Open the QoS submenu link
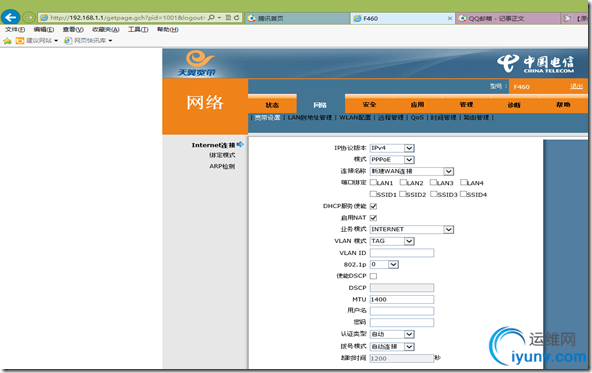This screenshot has height=373, width=592. click(x=417, y=118)
